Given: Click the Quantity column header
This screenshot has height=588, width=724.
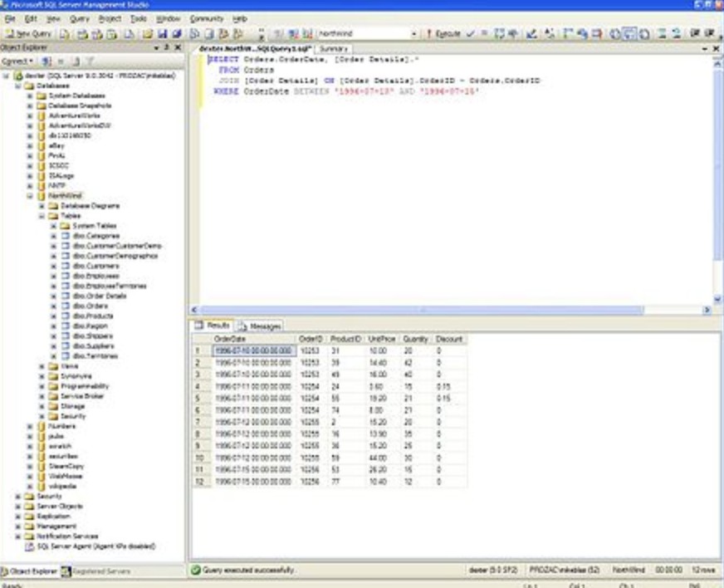Looking at the screenshot, I should click(x=416, y=339).
